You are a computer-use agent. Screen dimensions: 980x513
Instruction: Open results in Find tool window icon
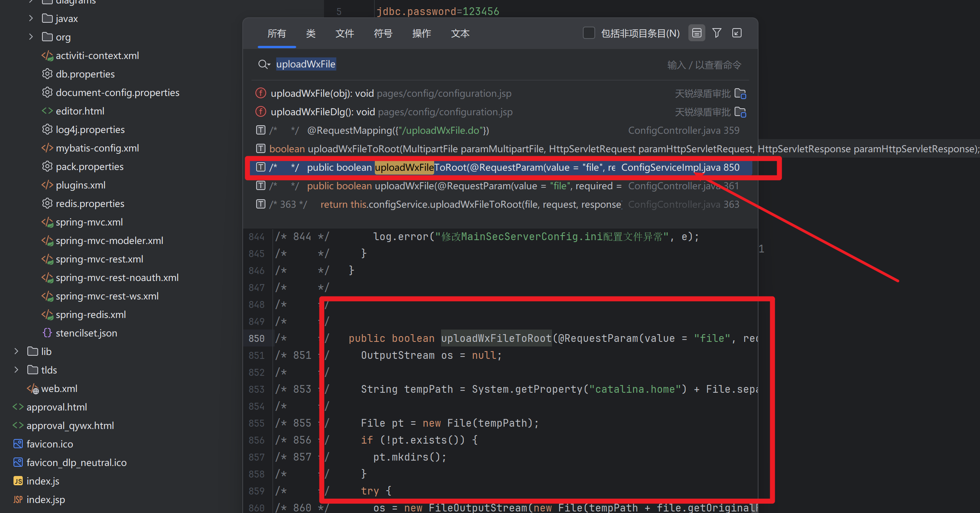pyautogui.click(x=737, y=33)
